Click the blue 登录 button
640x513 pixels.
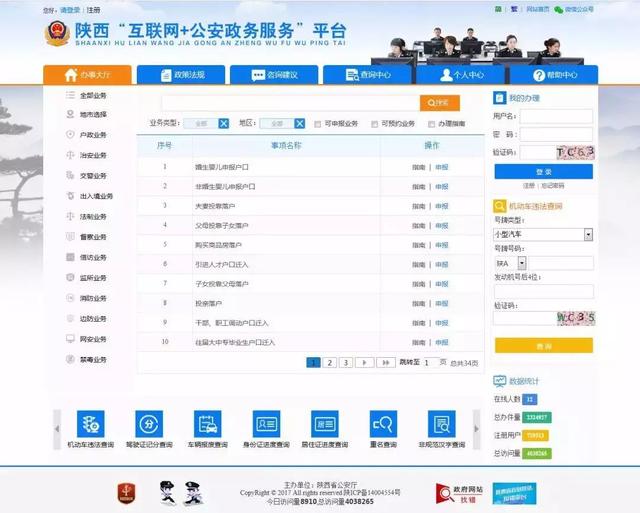pyautogui.click(x=543, y=172)
